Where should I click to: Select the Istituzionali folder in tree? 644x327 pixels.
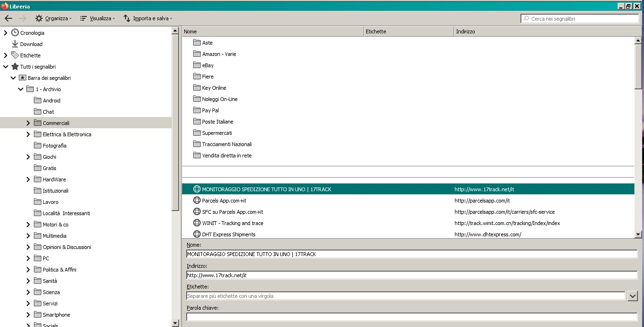(x=86, y=191)
